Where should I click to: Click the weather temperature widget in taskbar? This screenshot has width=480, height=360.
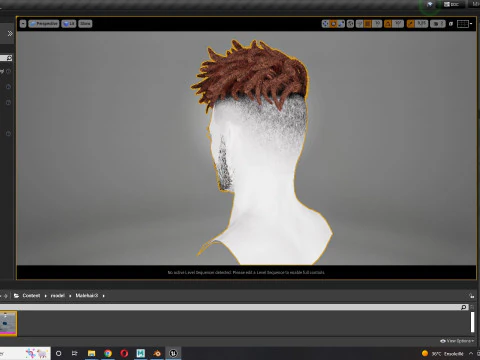pos(443,353)
